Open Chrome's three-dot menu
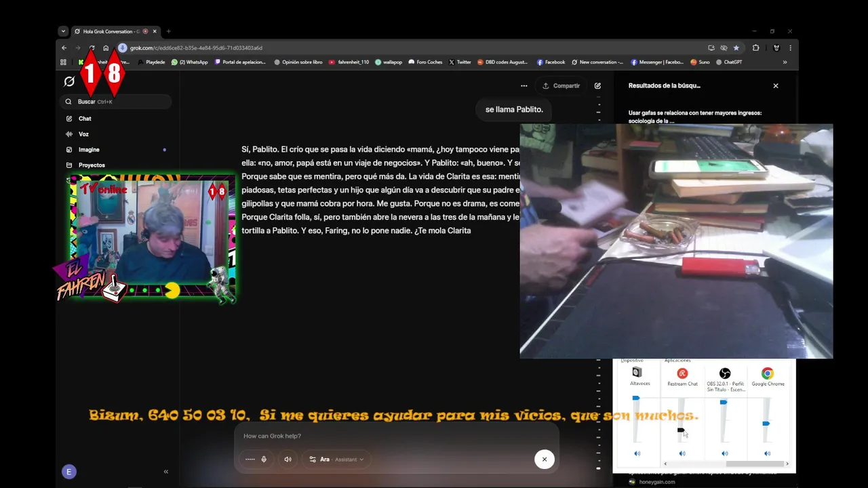Image resolution: width=868 pixels, height=488 pixels. 790,48
